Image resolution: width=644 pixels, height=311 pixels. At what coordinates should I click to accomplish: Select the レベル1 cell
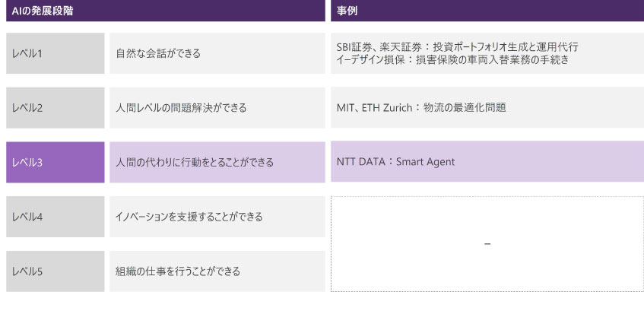click(x=55, y=53)
